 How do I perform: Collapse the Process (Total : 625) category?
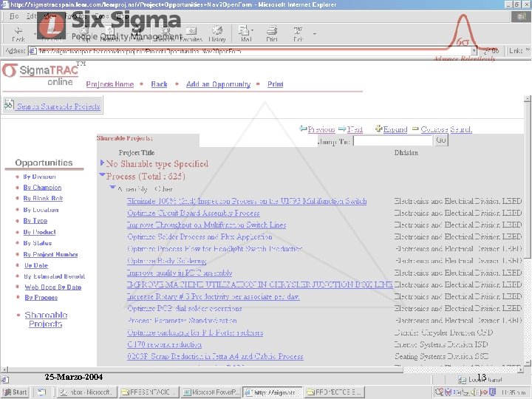click(102, 175)
